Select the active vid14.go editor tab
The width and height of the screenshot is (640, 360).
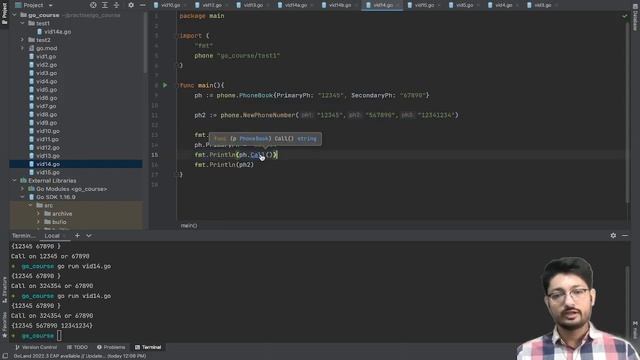click(x=383, y=5)
